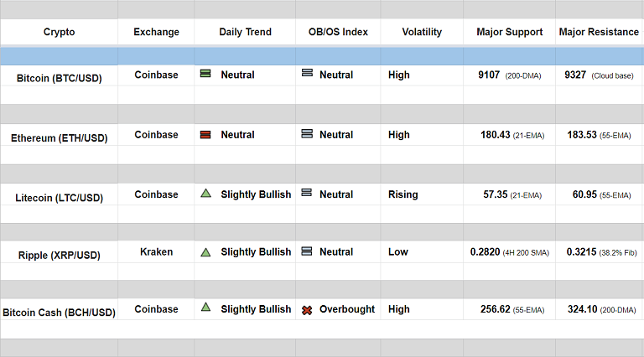Select the Crypto column header
The width and height of the screenshot is (644, 357).
coord(59,32)
